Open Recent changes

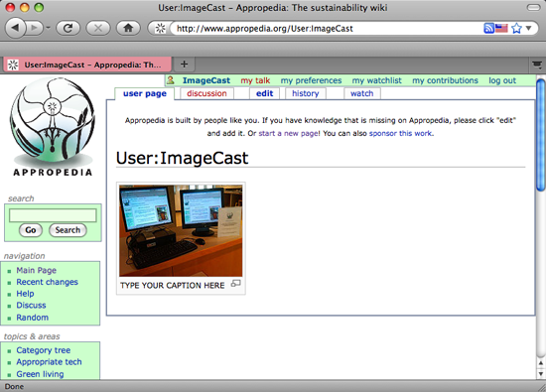click(47, 282)
